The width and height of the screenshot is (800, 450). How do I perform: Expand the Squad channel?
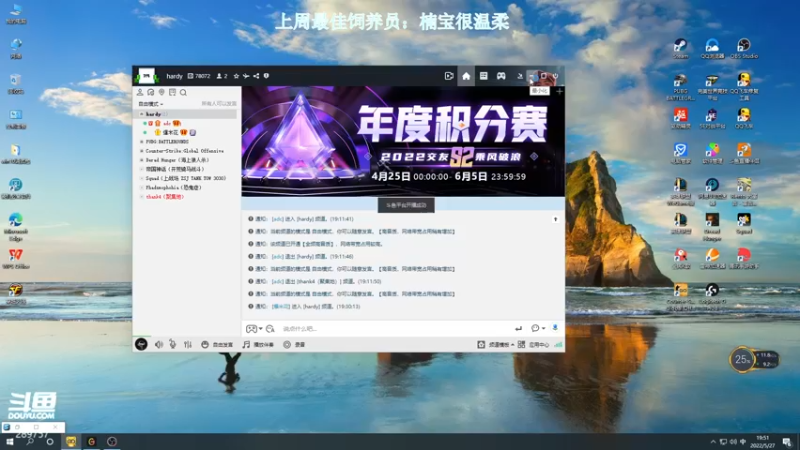142,179
